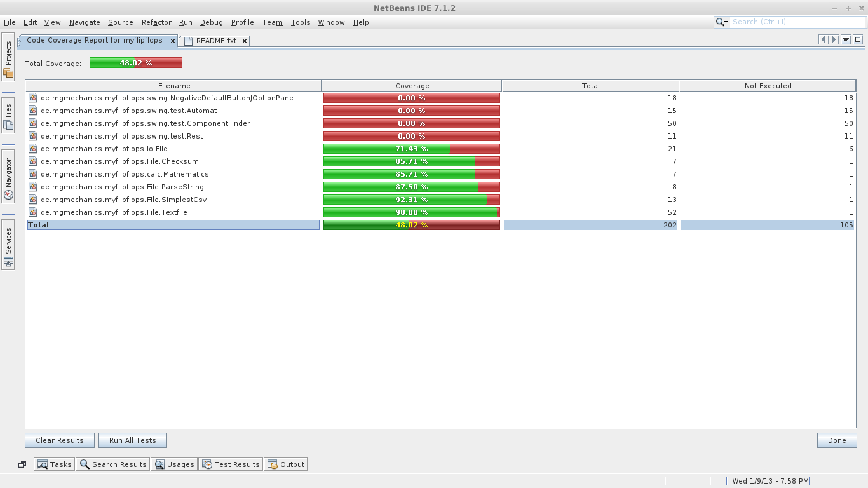Maximize the editor window icon
The height and width of the screenshot is (488, 868).
click(858, 39)
